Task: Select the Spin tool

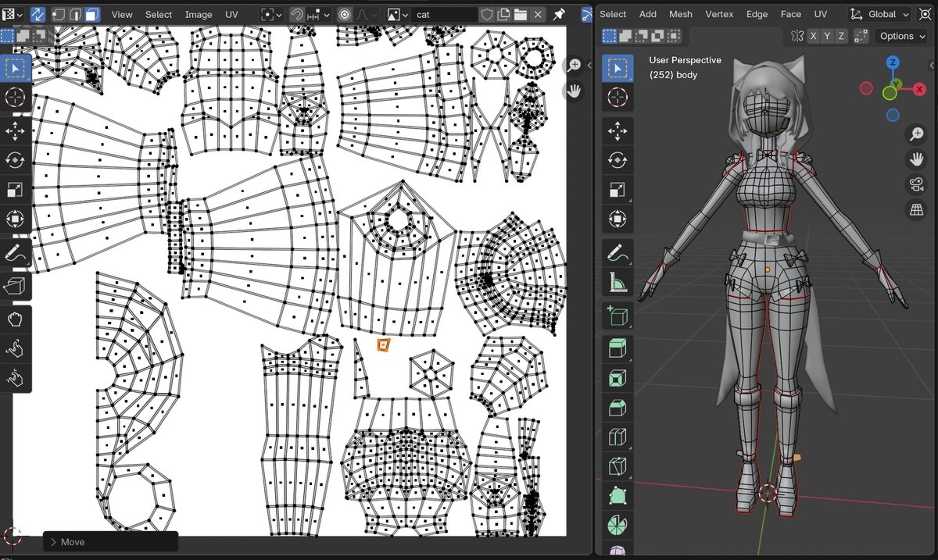Action: click(x=618, y=526)
